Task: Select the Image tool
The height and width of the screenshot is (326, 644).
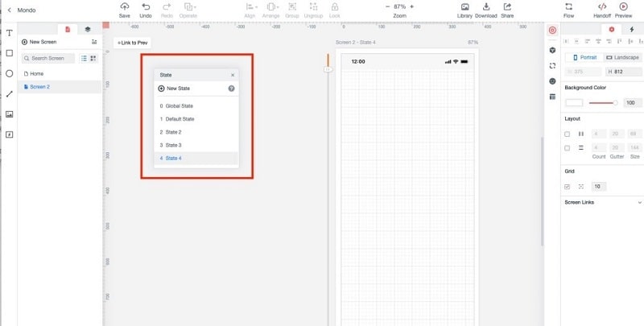Action: [10, 114]
